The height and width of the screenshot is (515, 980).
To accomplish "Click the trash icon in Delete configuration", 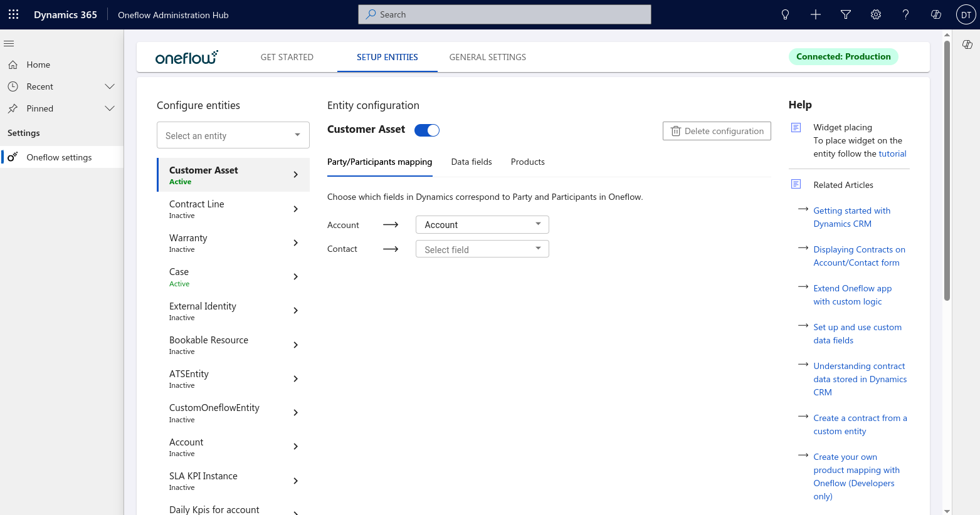I will tap(675, 131).
